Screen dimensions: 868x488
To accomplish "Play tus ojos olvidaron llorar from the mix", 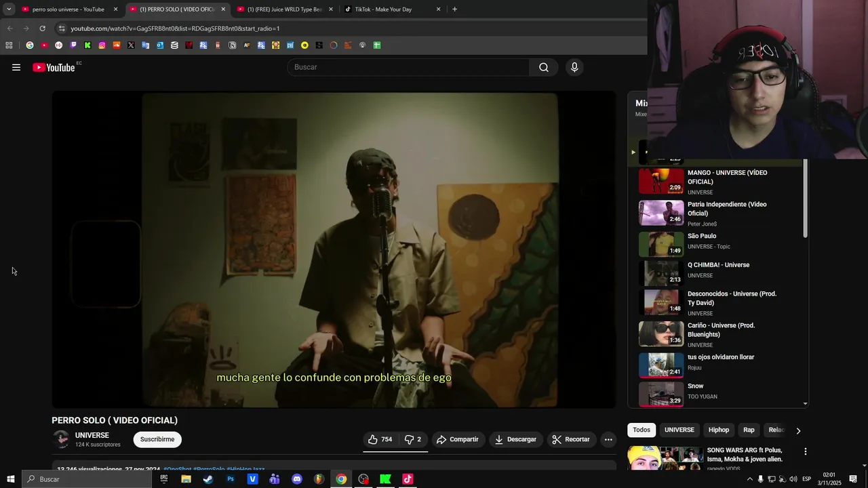I will pos(719,365).
